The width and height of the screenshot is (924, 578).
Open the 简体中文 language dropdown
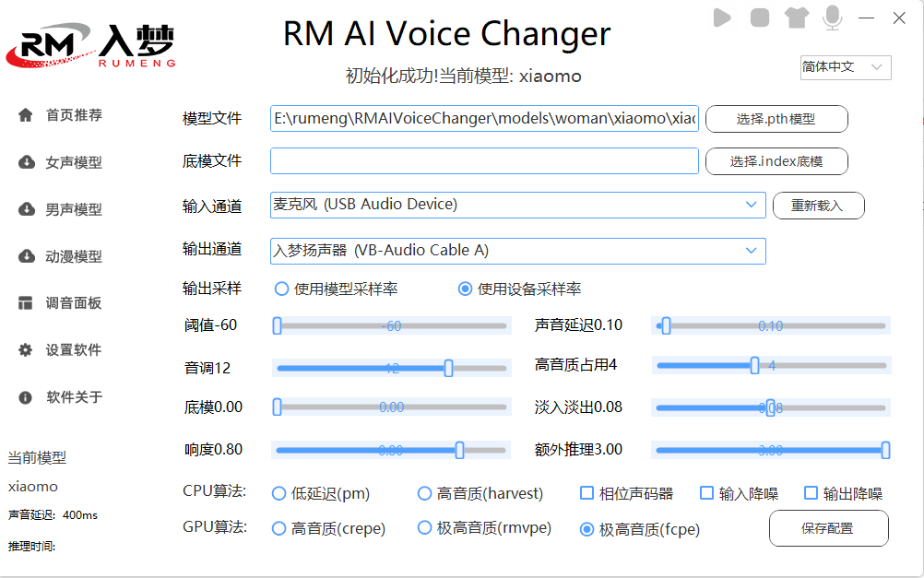pos(845,67)
